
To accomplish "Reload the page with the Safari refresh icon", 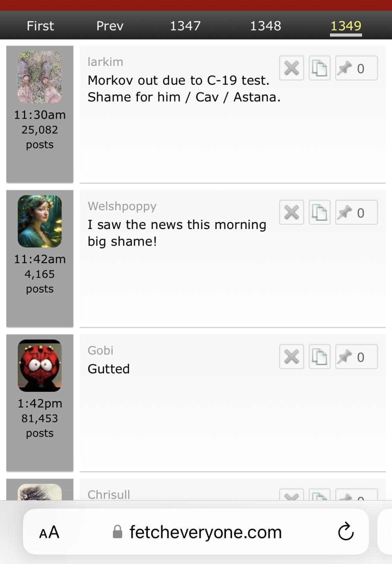I will [x=346, y=532].
